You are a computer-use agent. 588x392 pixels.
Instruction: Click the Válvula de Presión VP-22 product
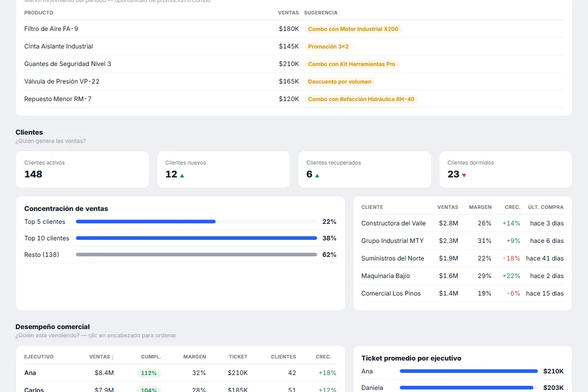(x=62, y=81)
